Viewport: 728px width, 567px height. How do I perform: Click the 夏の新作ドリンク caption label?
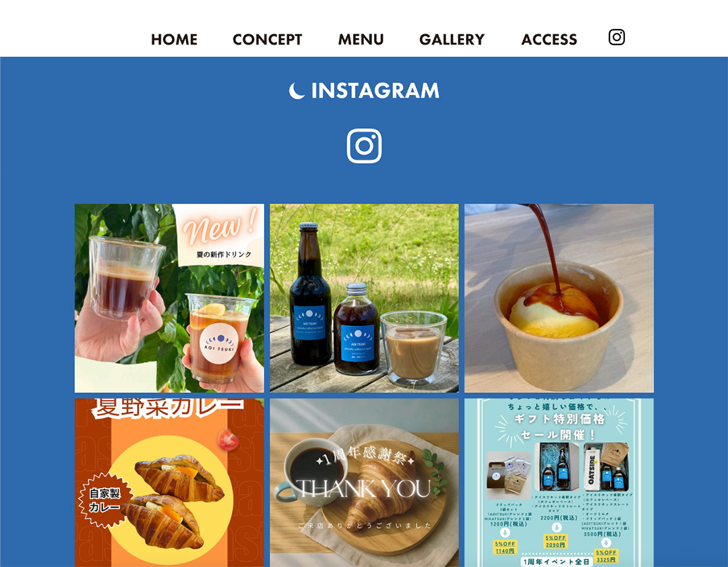pyautogui.click(x=224, y=254)
